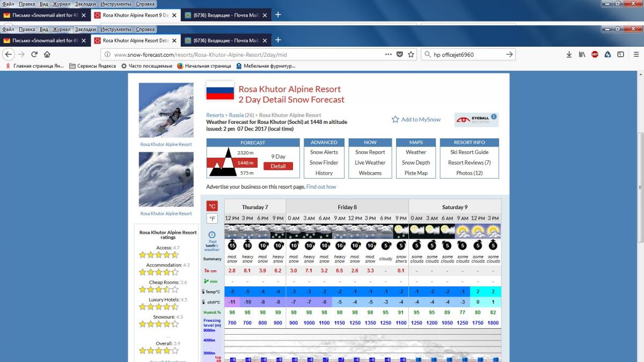Save page to Pocket icon

click(400, 54)
